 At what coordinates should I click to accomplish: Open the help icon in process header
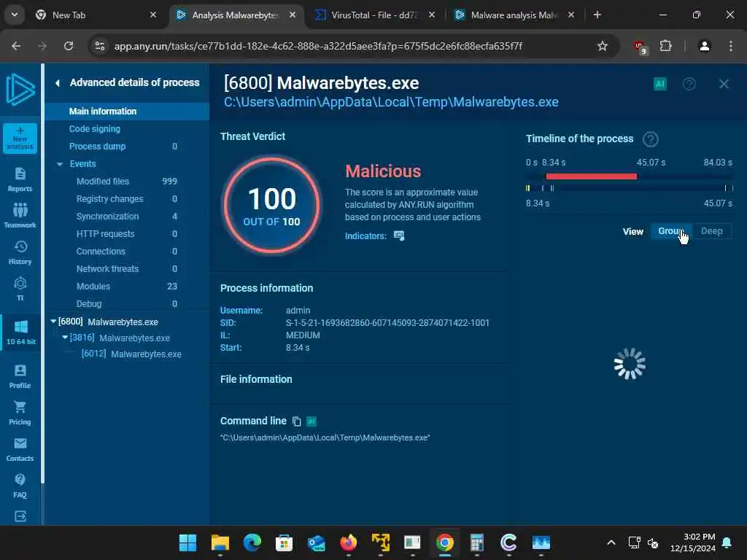click(x=689, y=85)
